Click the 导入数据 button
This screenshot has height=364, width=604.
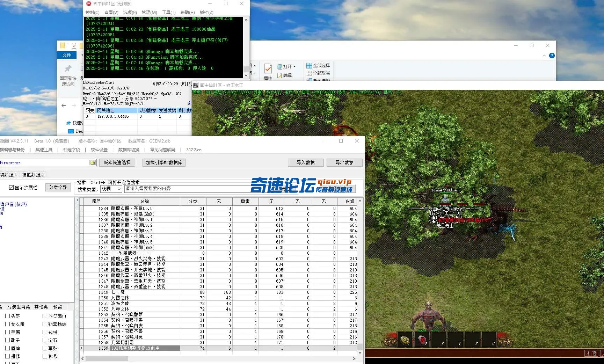tap(306, 162)
